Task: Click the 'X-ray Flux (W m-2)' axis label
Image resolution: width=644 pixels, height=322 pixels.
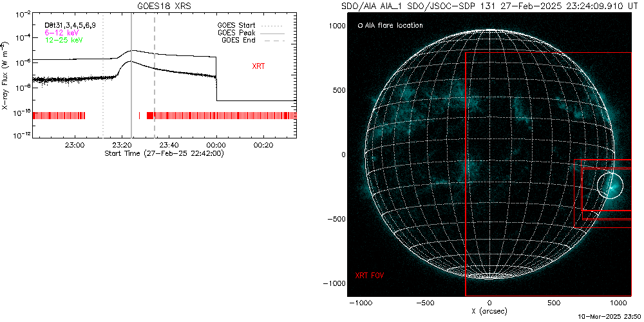Action: tap(5, 74)
